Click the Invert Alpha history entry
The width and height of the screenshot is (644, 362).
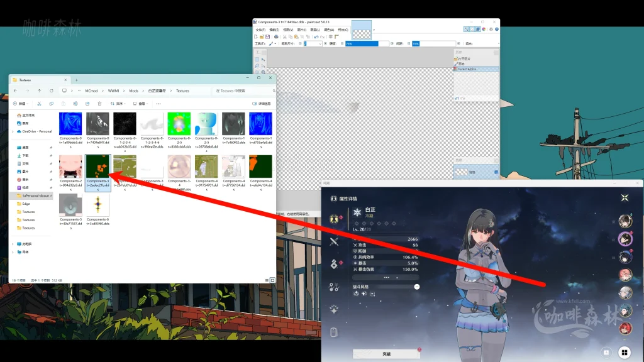click(475, 69)
